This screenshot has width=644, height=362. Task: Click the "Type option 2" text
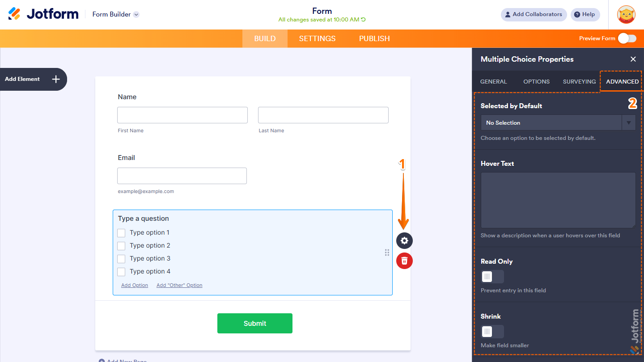[150, 245]
